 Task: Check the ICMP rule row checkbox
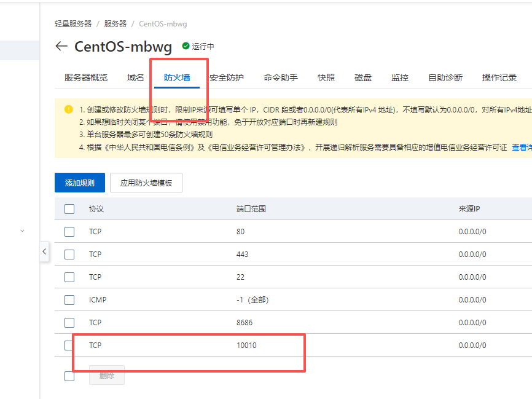click(x=69, y=299)
